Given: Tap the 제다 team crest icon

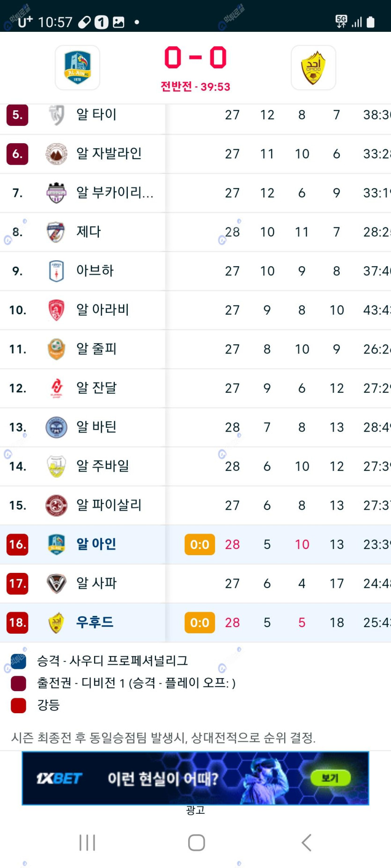Looking at the screenshot, I should [x=56, y=232].
